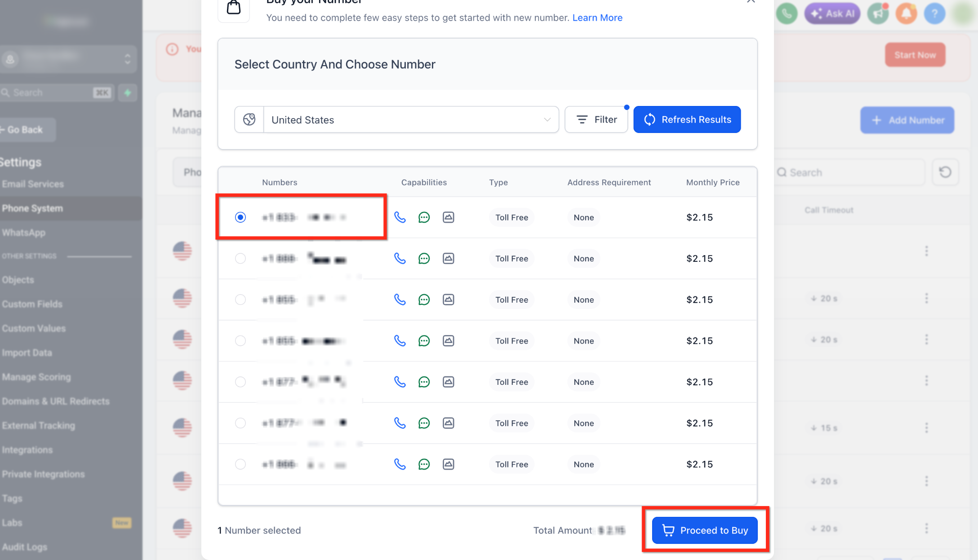
Task: Select the second toll free number radio
Action: click(240, 259)
